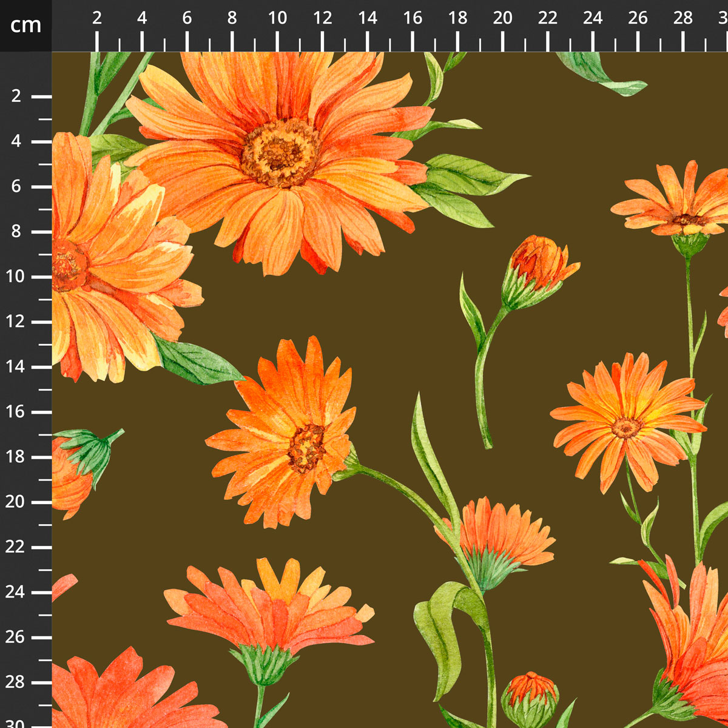Click the center of the right-side daisy bloom
728x728 pixels.
pyautogui.click(x=627, y=427)
